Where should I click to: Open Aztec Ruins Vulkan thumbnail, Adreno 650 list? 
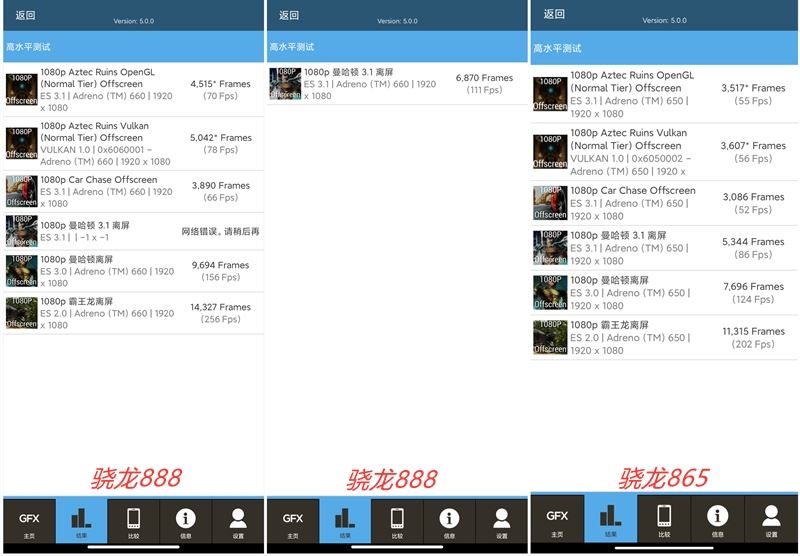click(550, 151)
